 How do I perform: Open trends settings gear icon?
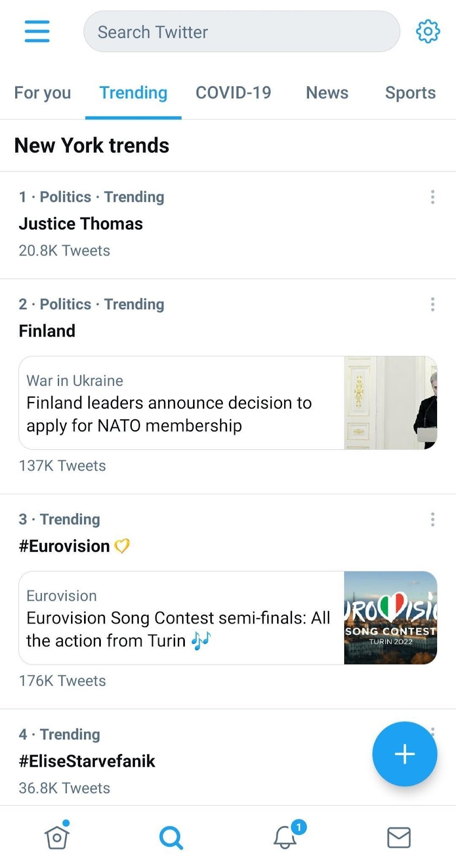(x=427, y=31)
